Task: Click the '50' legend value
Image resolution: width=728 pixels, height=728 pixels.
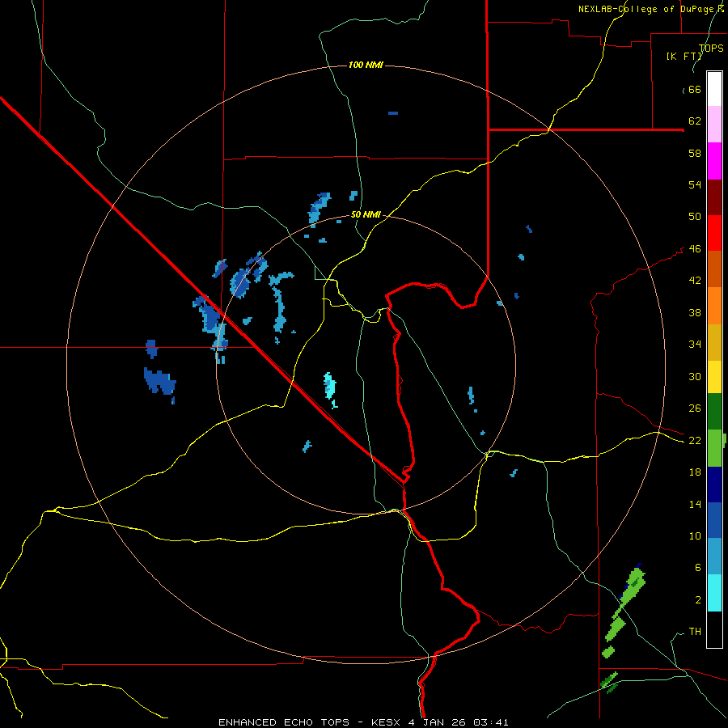Action: (695, 217)
